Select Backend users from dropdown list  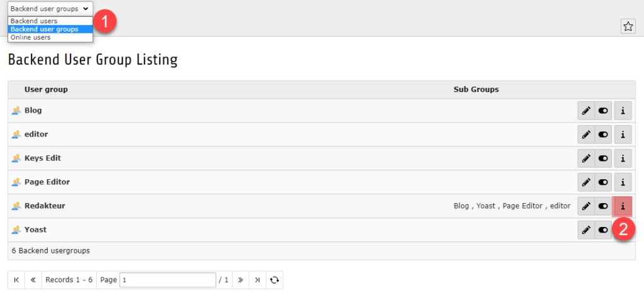pos(34,21)
